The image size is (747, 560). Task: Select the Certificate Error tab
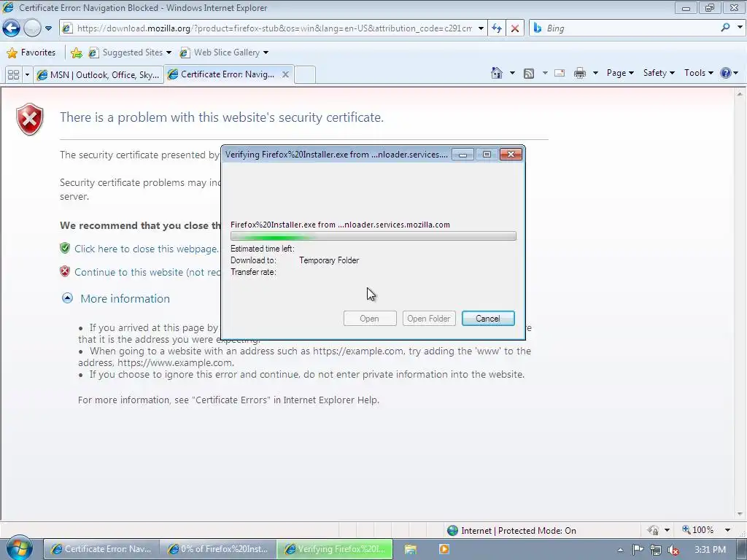pyautogui.click(x=222, y=74)
